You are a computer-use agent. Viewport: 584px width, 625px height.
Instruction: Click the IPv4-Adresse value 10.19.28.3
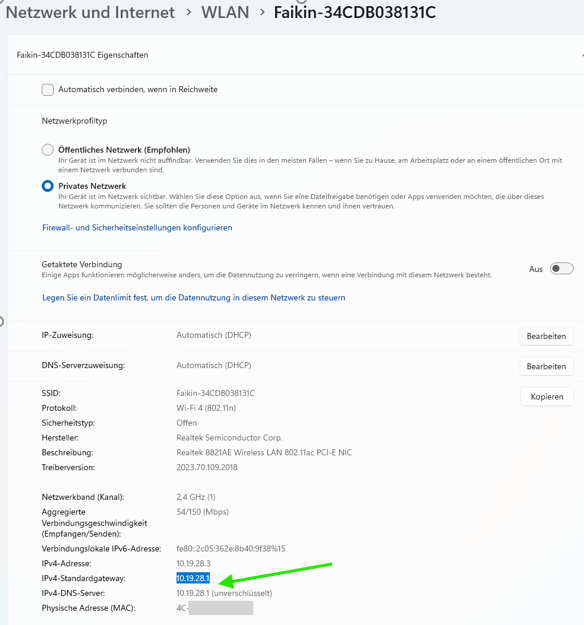pos(193,563)
